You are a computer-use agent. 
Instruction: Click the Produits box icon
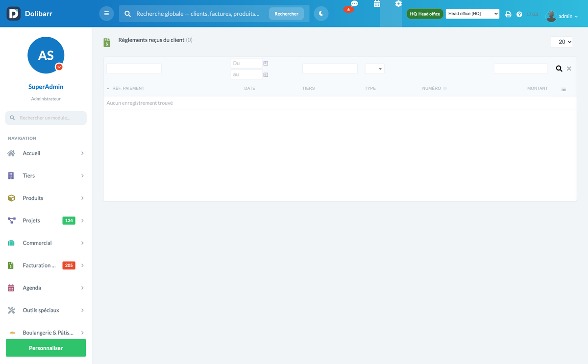coord(11,198)
